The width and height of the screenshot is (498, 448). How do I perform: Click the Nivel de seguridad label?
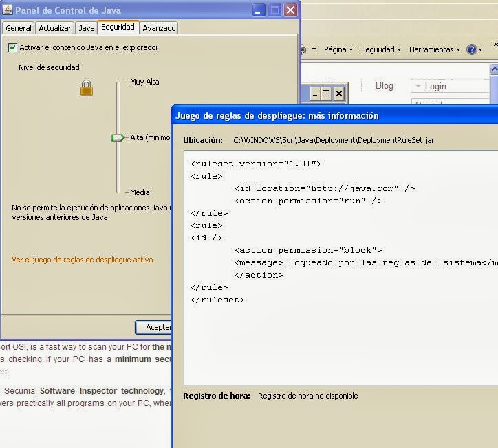coord(49,67)
